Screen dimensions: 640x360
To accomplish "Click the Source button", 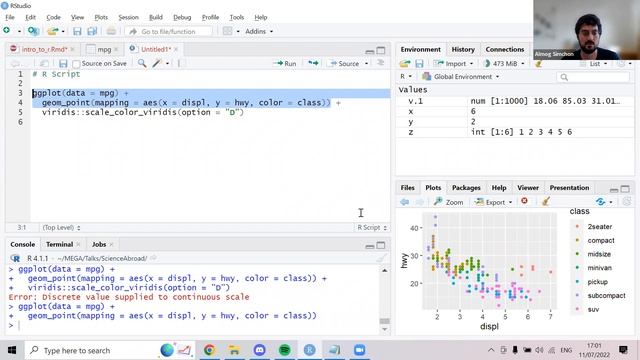I will 344,64.
